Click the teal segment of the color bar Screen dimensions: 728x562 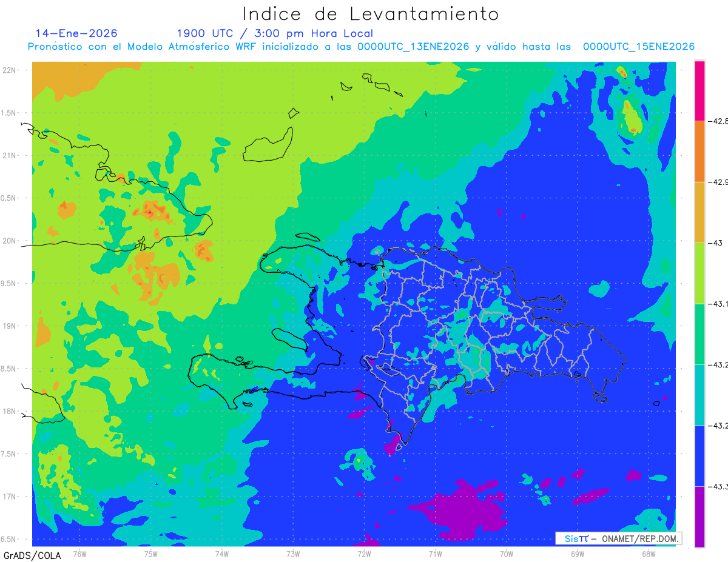pos(699,395)
